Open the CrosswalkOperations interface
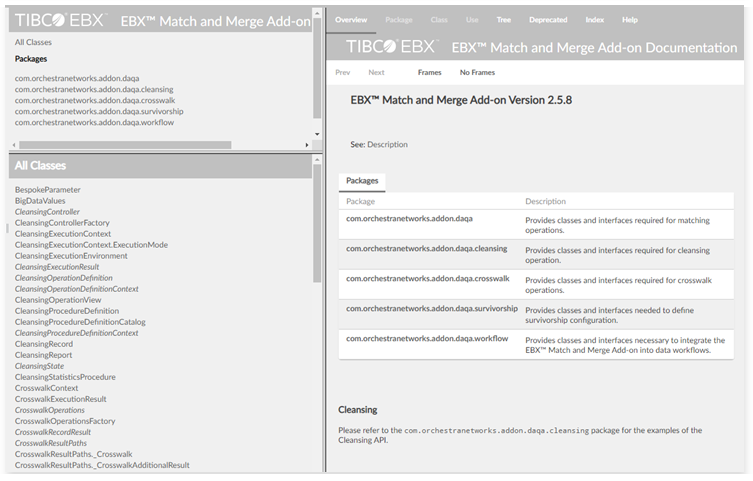The width and height of the screenshot is (753, 481). click(x=49, y=410)
